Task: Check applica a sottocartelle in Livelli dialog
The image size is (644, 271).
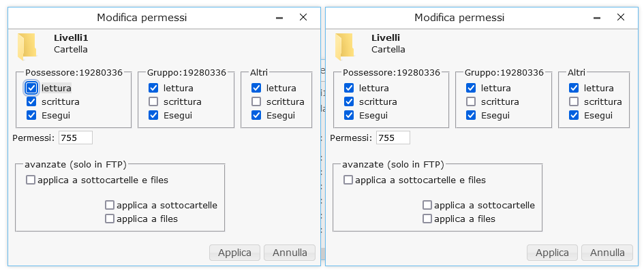Action: pyautogui.click(x=427, y=205)
